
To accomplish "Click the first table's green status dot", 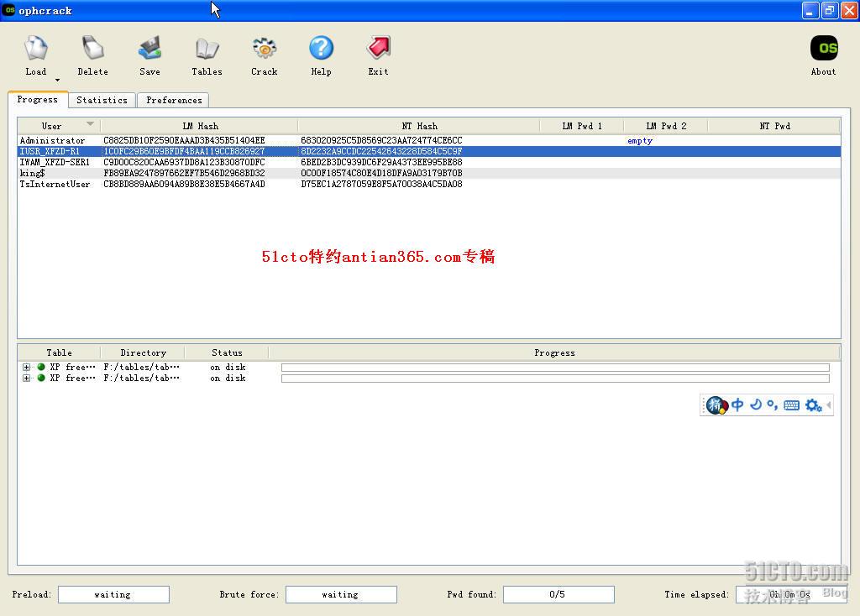I will click(x=41, y=367).
